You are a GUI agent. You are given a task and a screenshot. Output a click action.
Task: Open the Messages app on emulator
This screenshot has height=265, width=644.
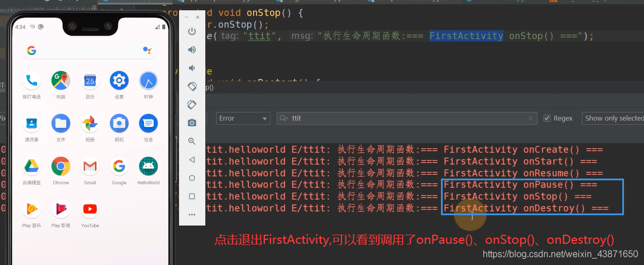148,123
